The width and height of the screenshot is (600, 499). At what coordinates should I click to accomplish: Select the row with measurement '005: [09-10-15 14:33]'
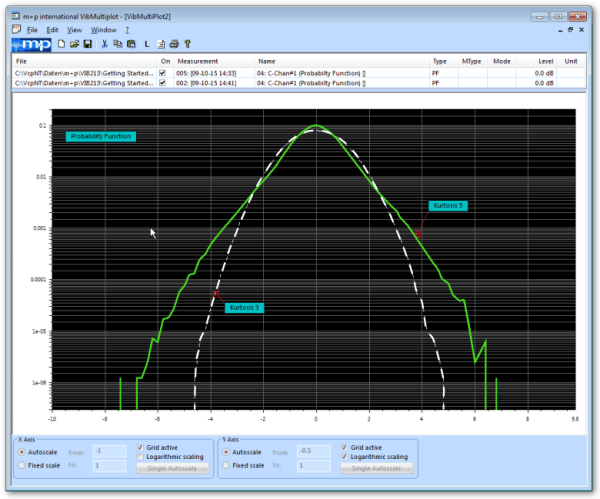coord(299,73)
